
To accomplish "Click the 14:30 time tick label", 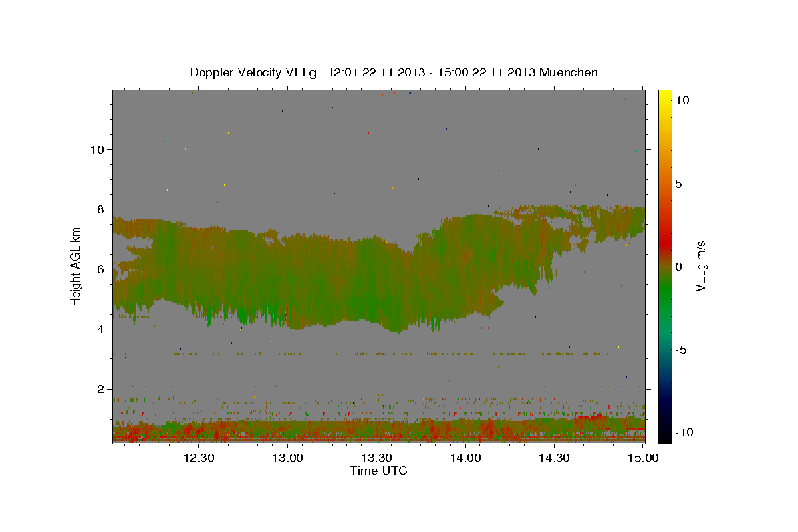I will coord(554,458).
